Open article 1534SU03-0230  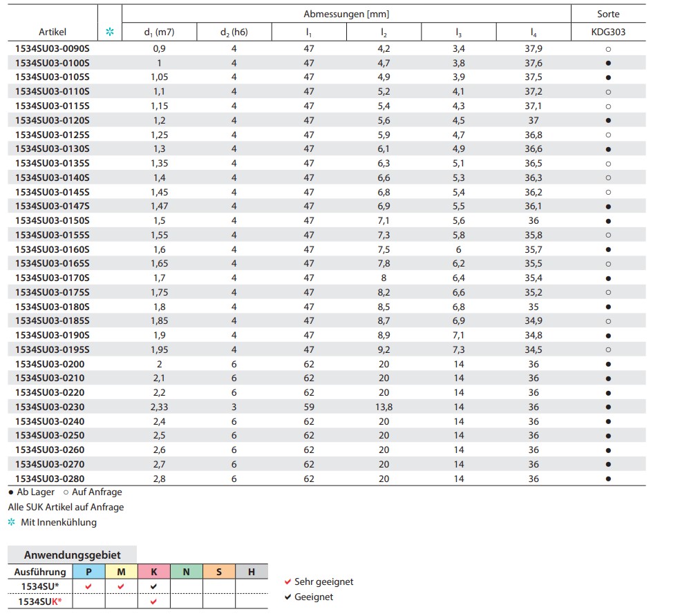coord(50,407)
